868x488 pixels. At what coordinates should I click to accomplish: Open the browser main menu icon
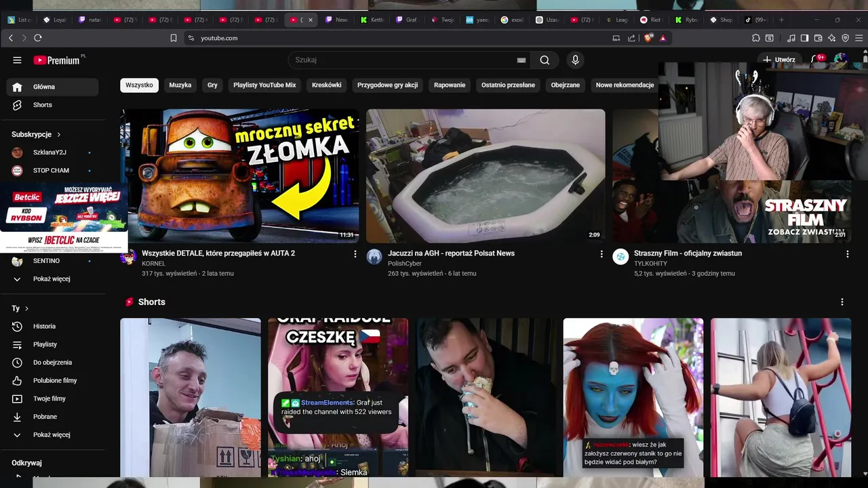click(x=859, y=38)
